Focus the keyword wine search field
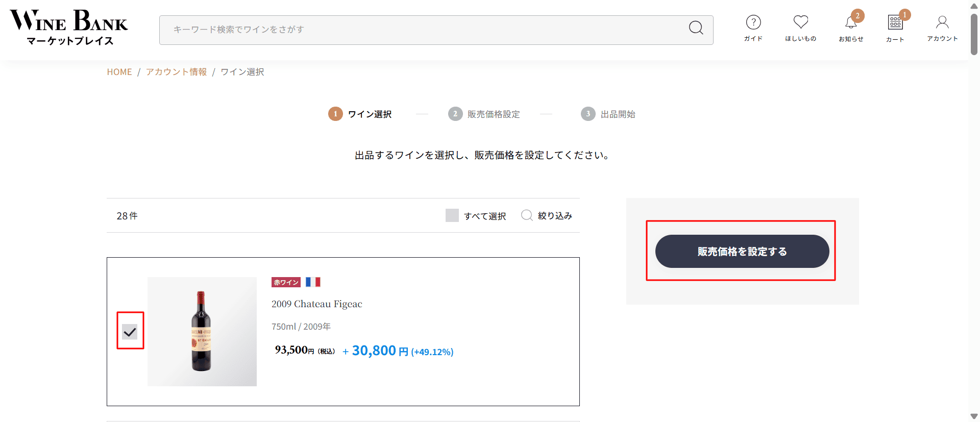Viewport: 980px width, 422px height. click(436, 30)
